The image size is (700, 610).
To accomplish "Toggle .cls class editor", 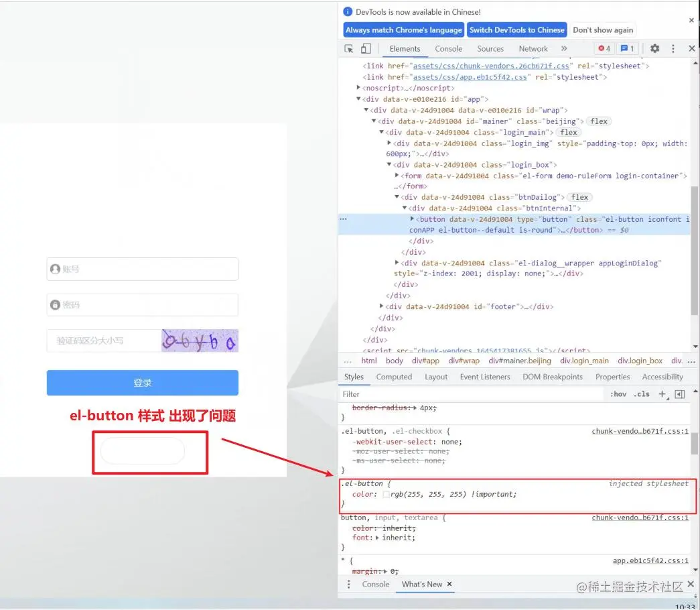I will [x=641, y=393].
